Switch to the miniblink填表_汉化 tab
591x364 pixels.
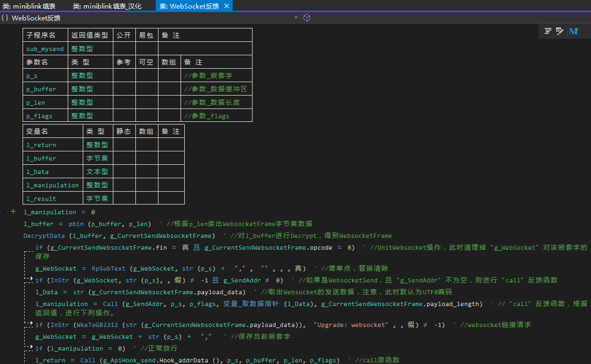(107, 6)
